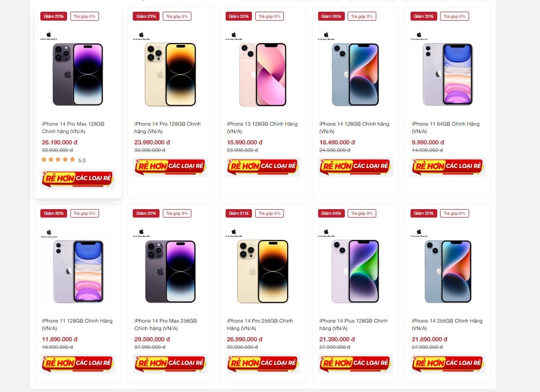Open the purple iPhone 11 64GB image
The width and height of the screenshot is (540, 392).
[x=447, y=74]
